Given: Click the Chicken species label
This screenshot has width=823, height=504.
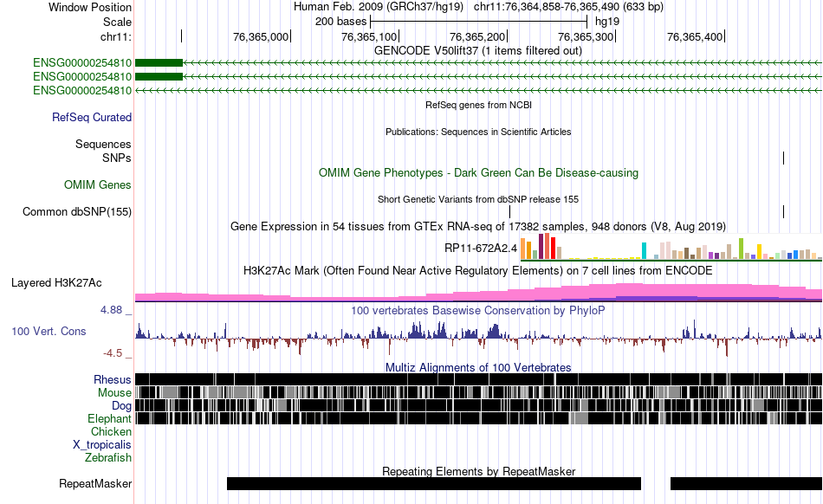Looking at the screenshot, I should pyautogui.click(x=111, y=431).
